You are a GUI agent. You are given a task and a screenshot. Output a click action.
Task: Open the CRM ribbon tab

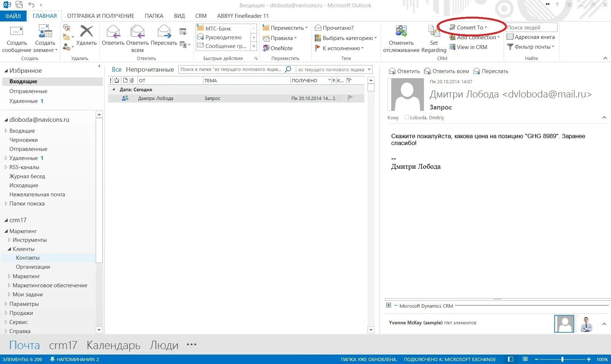[x=201, y=16]
